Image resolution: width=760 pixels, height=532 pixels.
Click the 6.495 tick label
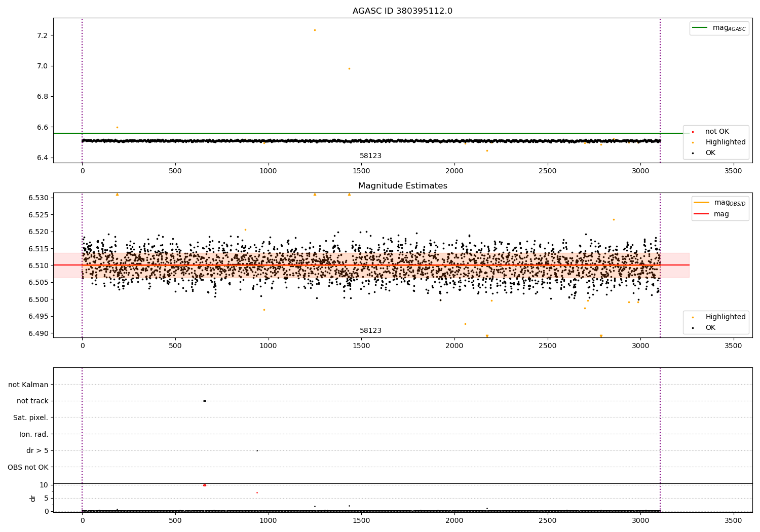[x=38, y=317]
